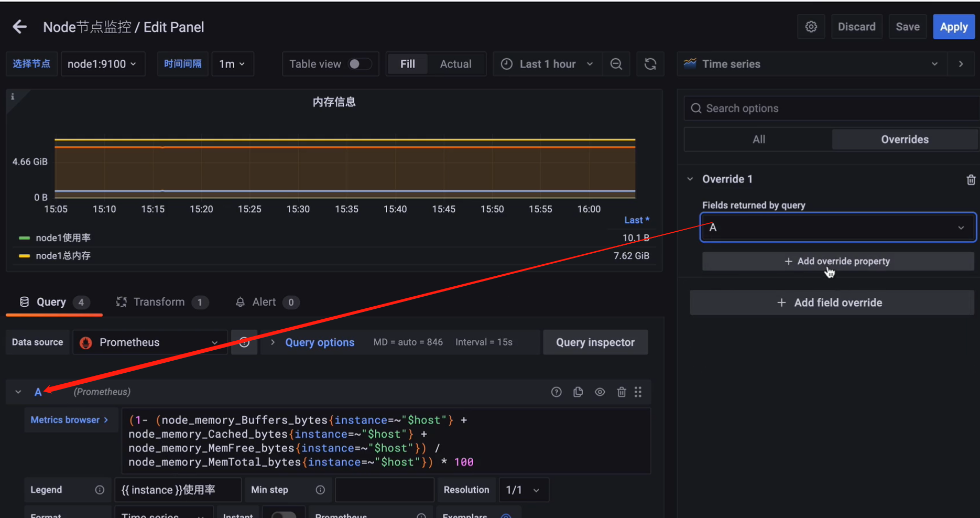Delete query A with the trash icon

tap(622, 392)
